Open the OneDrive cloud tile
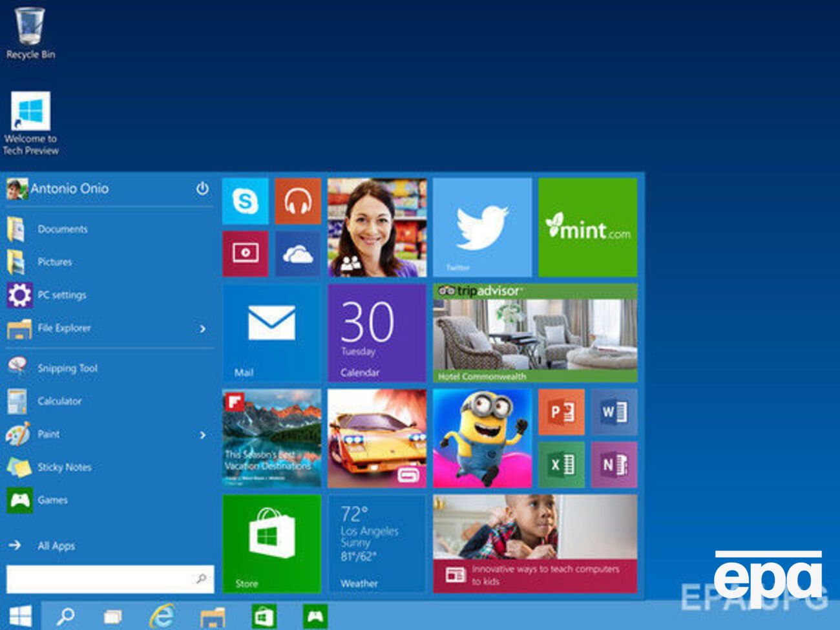 (298, 254)
